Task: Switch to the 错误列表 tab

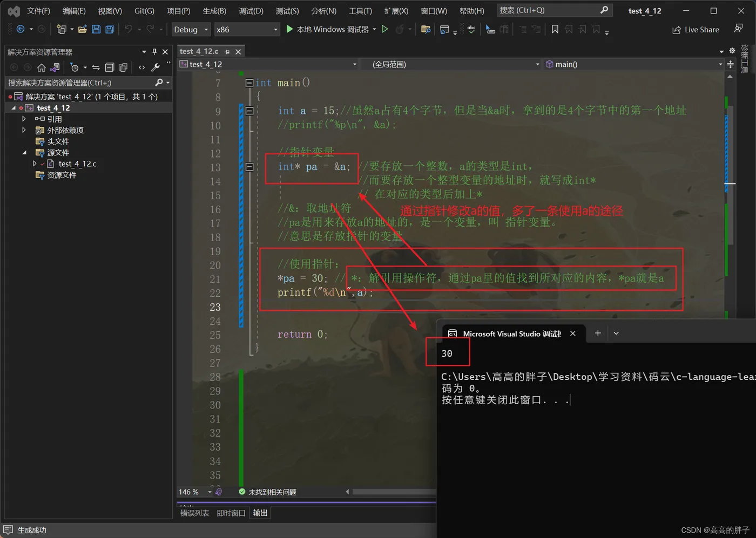Action: (x=194, y=513)
